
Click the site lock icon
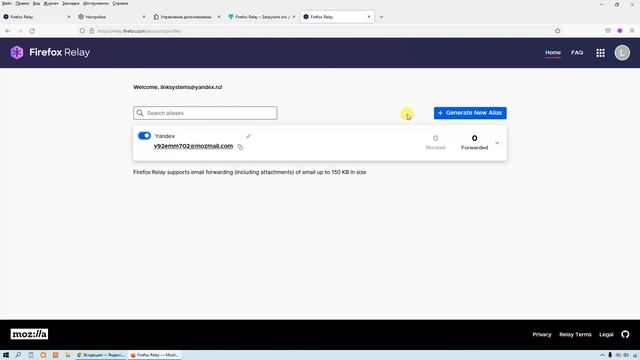[x=91, y=31]
